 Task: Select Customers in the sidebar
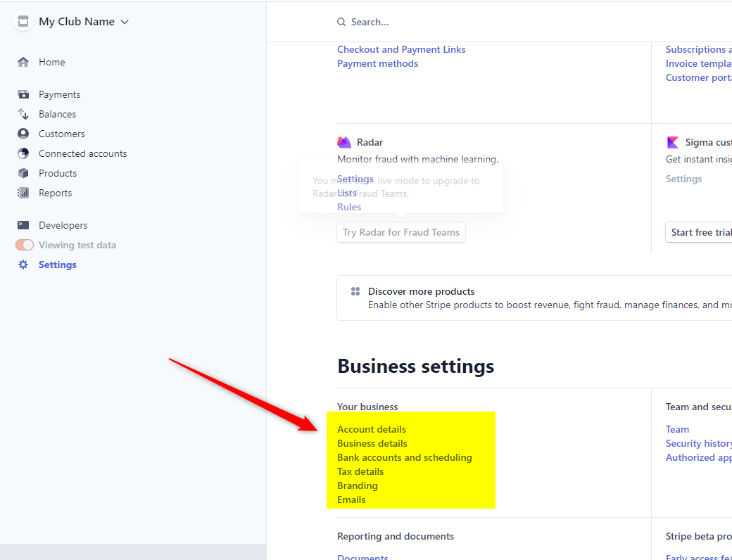pyautogui.click(x=62, y=134)
